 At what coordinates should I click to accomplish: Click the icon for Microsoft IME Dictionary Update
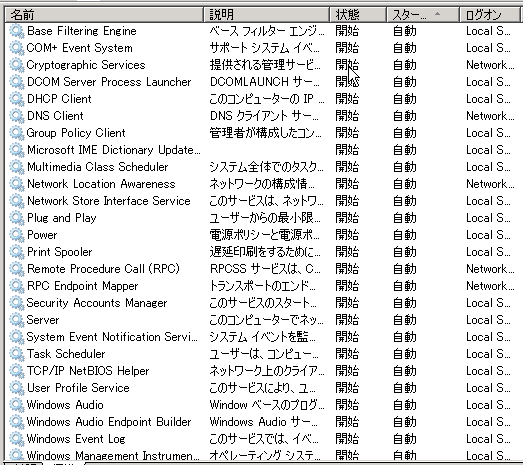(16, 150)
